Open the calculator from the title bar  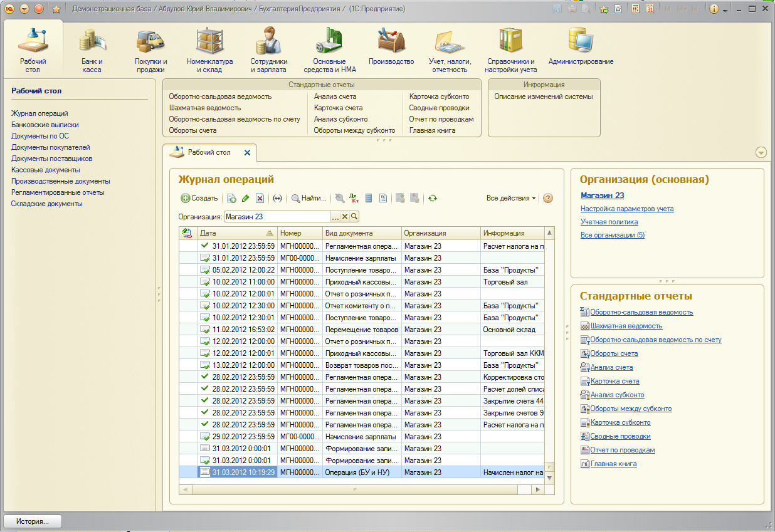point(636,9)
